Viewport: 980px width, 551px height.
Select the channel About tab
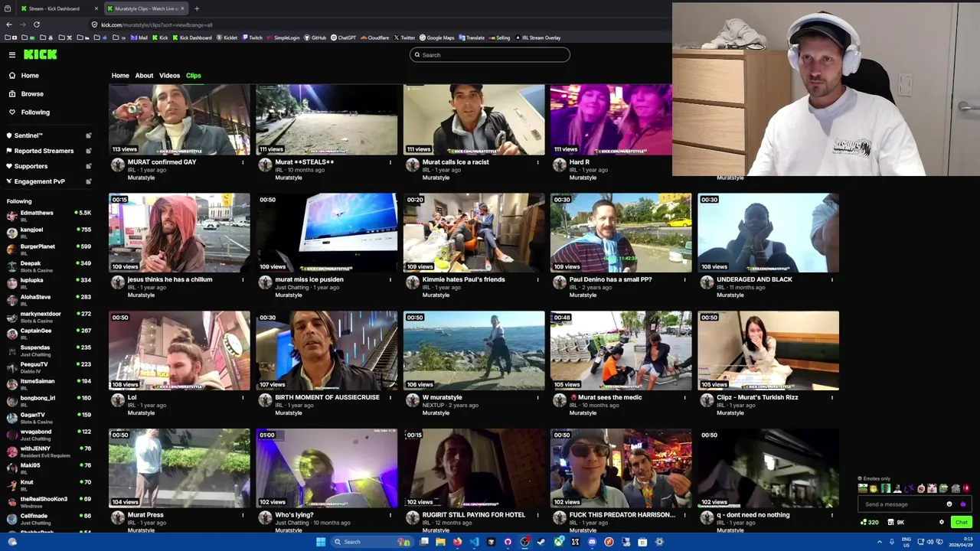point(144,75)
